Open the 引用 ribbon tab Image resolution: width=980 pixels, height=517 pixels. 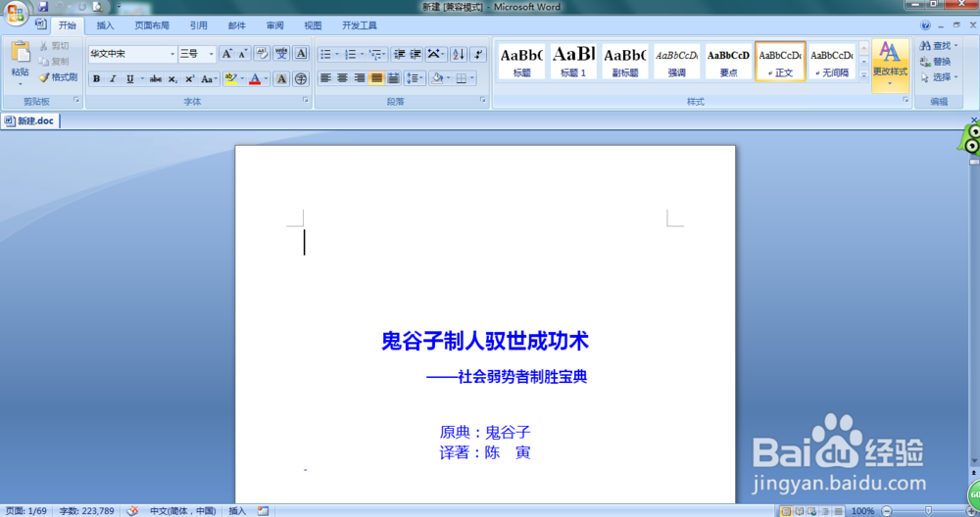[x=199, y=25]
